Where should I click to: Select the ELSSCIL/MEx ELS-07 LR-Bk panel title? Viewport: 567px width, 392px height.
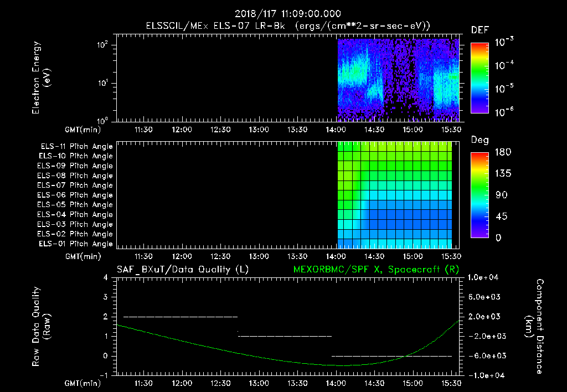(x=288, y=26)
